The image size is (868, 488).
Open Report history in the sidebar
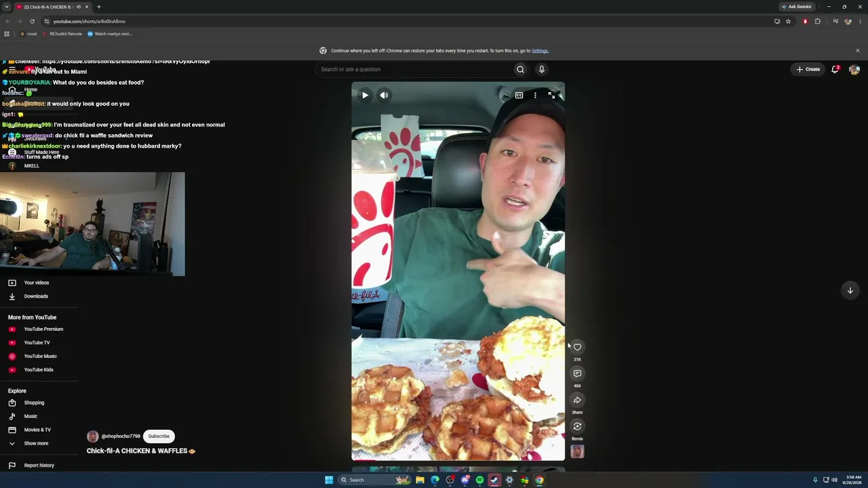point(39,466)
